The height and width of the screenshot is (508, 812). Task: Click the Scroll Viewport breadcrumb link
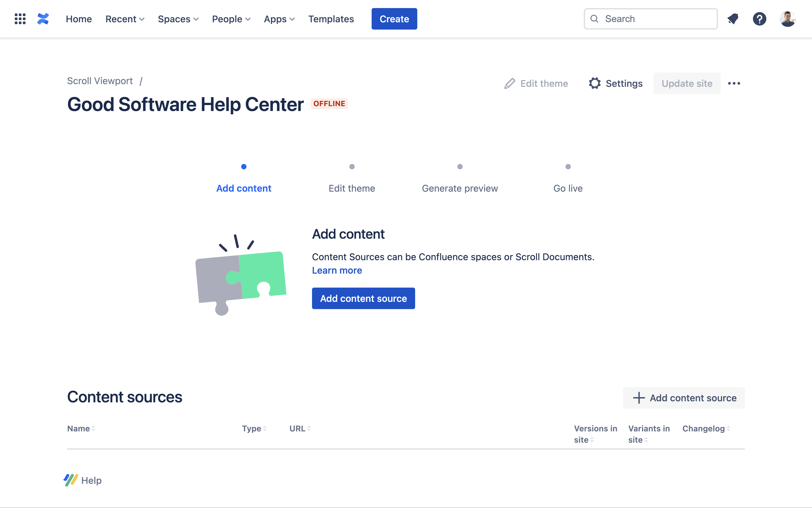[x=100, y=81]
